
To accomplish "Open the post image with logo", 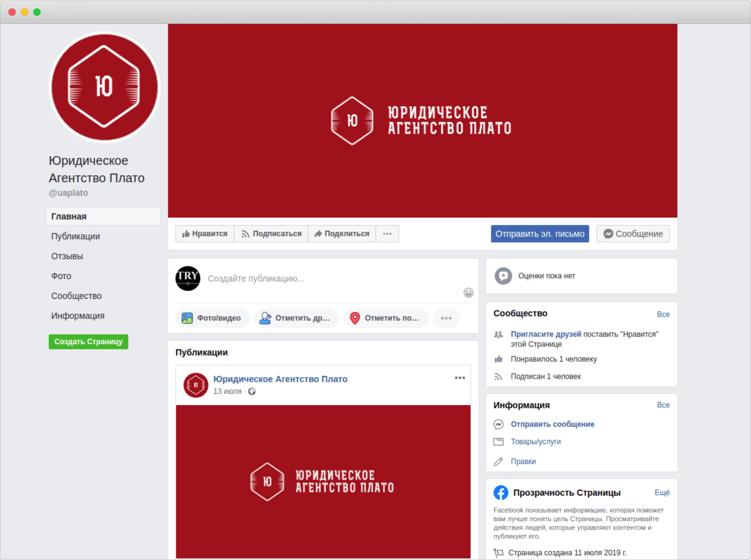I will tap(323, 481).
